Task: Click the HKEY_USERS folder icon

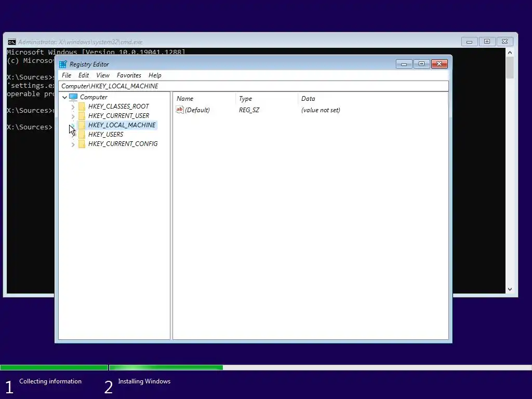Action: pos(82,135)
